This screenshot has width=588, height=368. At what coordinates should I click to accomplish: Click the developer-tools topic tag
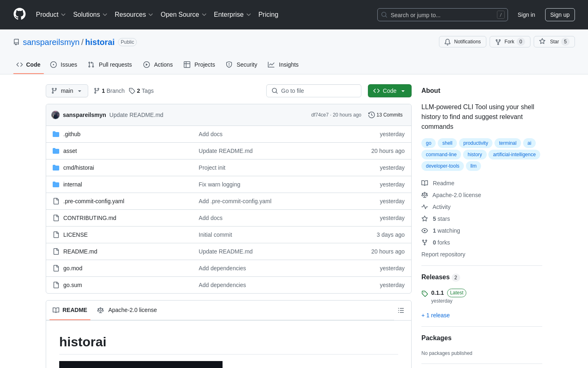[443, 166]
